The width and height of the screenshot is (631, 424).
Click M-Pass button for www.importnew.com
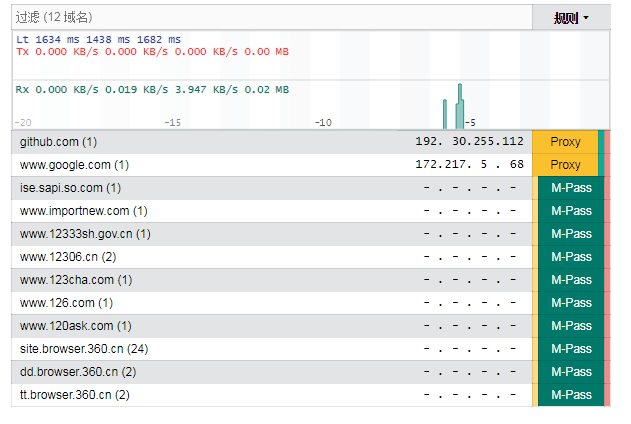pyautogui.click(x=571, y=211)
